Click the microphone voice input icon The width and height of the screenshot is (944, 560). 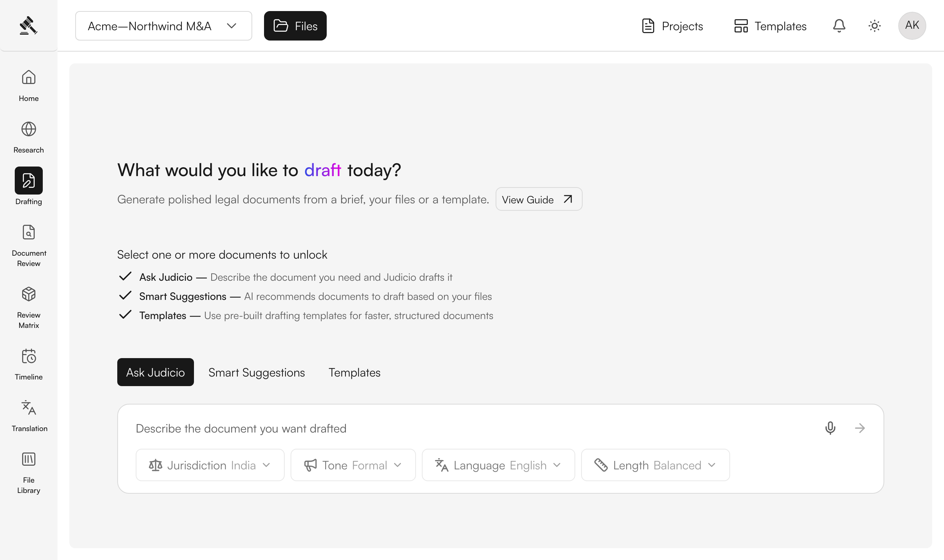pos(830,428)
